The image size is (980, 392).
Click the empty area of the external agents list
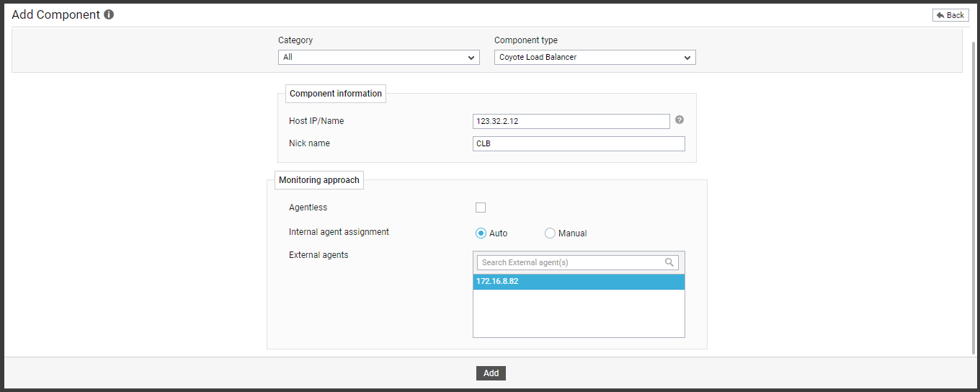(579, 313)
